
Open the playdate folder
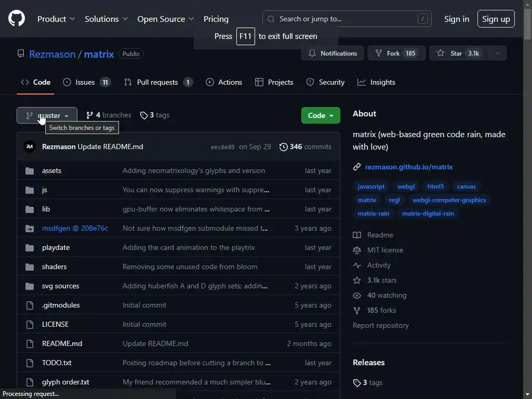tap(56, 248)
